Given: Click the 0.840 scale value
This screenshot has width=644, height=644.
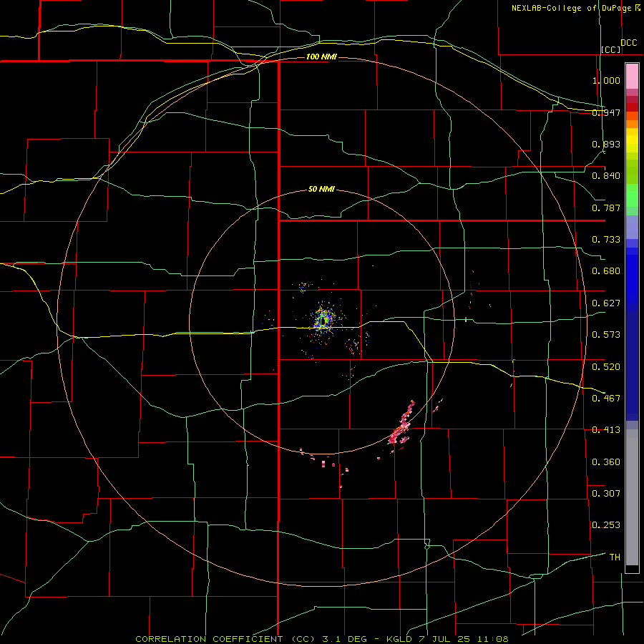Looking at the screenshot, I should tap(606, 176).
